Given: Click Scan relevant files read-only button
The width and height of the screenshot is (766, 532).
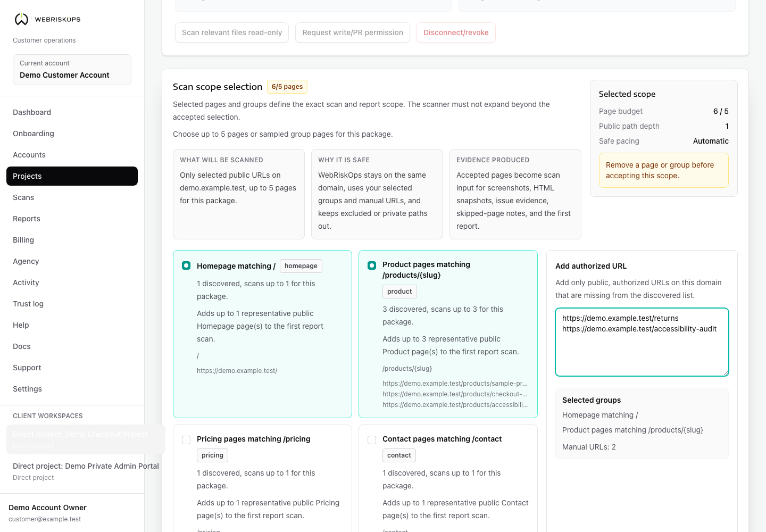Looking at the screenshot, I should coord(232,32).
